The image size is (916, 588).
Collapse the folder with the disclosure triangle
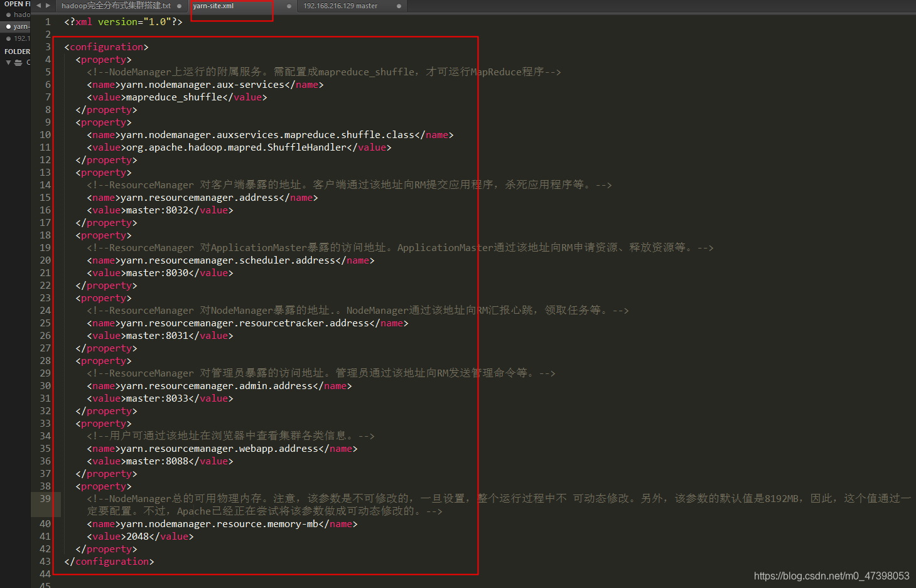[8, 62]
